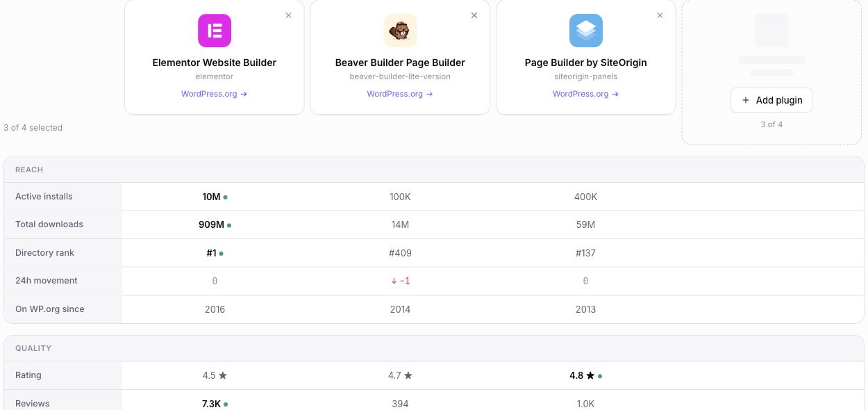The height and width of the screenshot is (410, 868).
Task: Click the Page Builder by SiteOrigin title
Action: [586, 63]
